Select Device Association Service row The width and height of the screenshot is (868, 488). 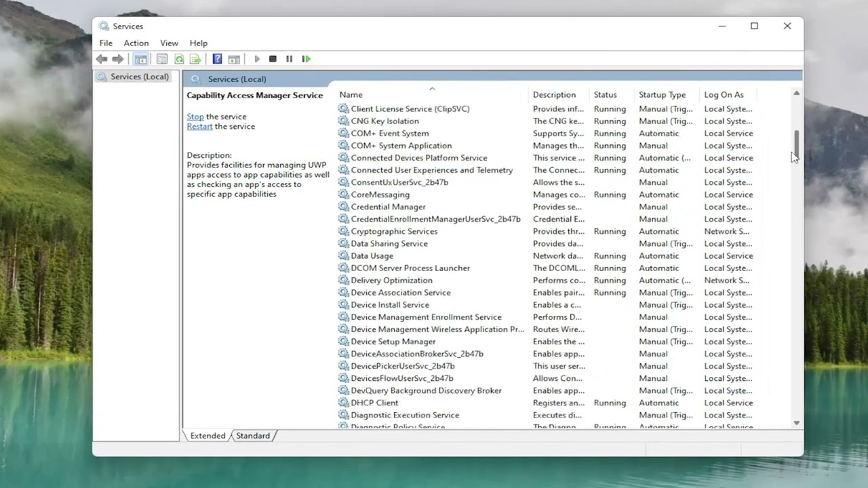[x=546, y=292]
